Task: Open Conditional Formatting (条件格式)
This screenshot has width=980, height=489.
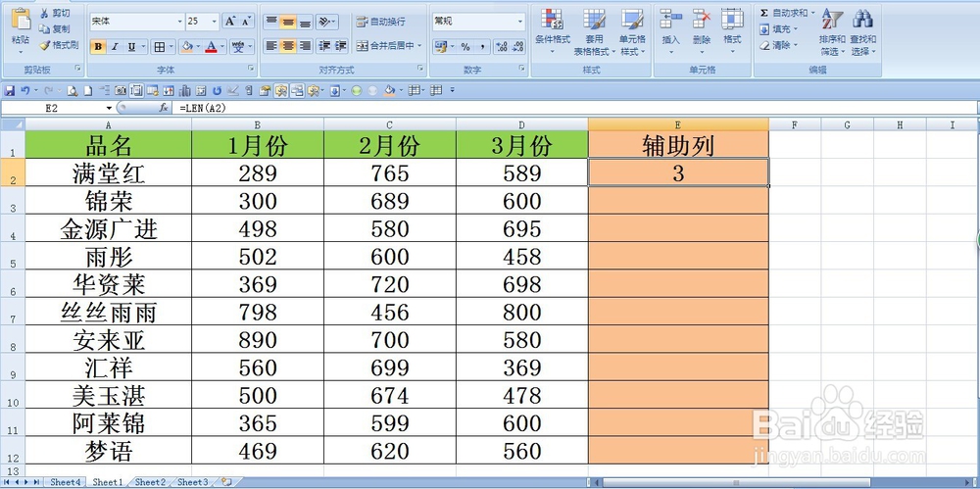Action: pyautogui.click(x=553, y=30)
